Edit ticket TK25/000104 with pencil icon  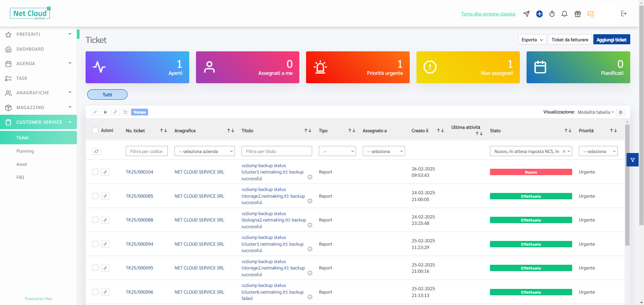[x=105, y=172]
